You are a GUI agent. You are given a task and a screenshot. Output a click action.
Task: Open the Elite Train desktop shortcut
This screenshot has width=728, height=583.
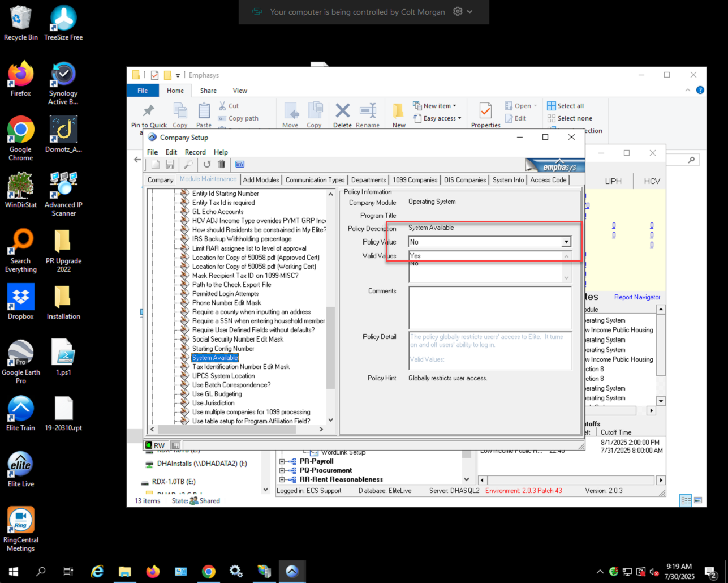pos(21,413)
